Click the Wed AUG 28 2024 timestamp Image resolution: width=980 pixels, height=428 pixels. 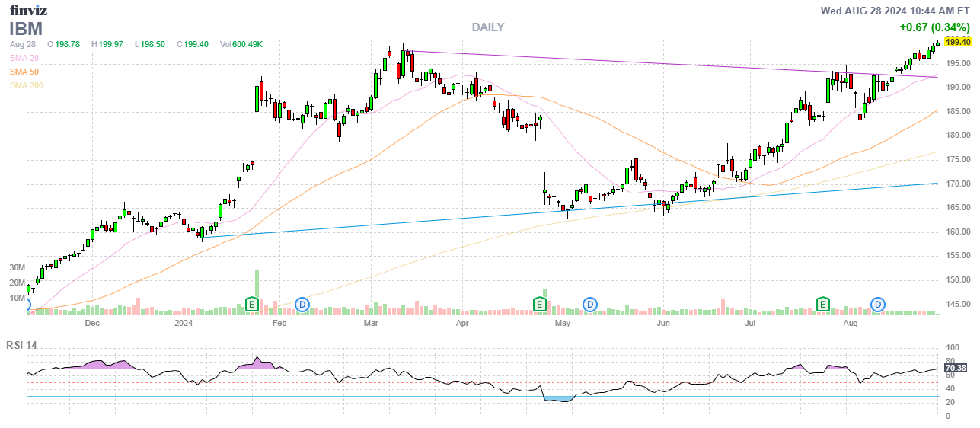pyautogui.click(x=895, y=11)
